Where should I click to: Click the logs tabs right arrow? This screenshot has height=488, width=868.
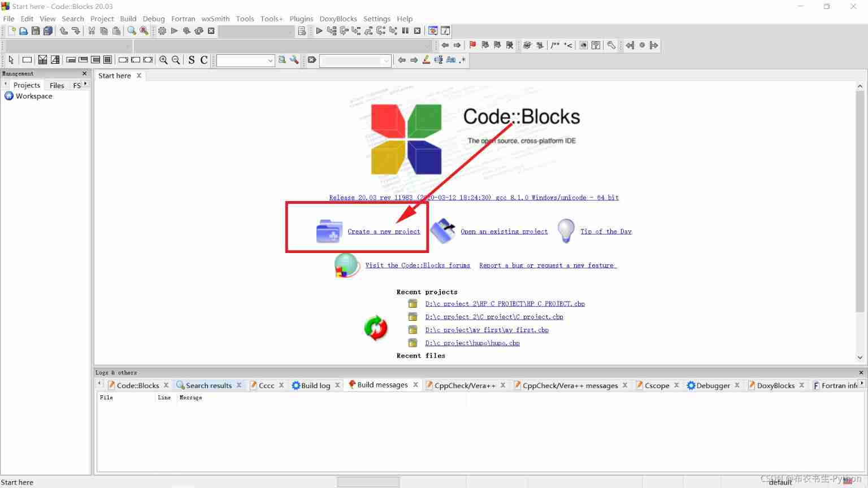[x=862, y=384]
